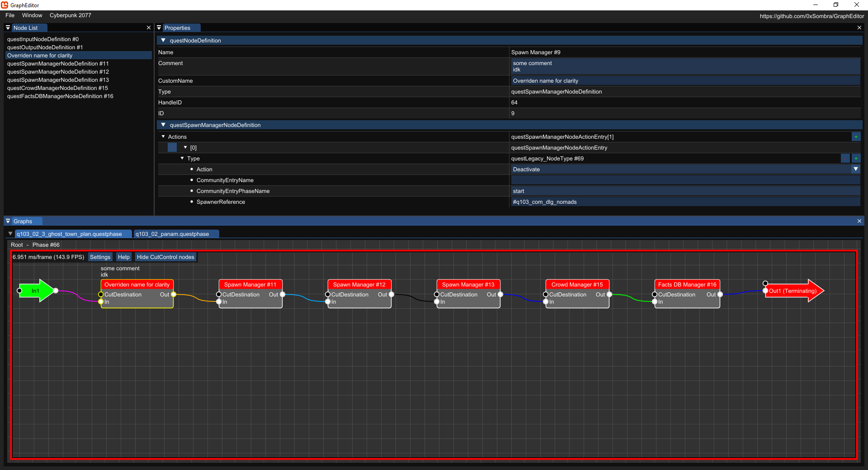This screenshot has height=470, width=868.
Task: Click the green plus button on Type row
Action: pyautogui.click(x=856, y=158)
